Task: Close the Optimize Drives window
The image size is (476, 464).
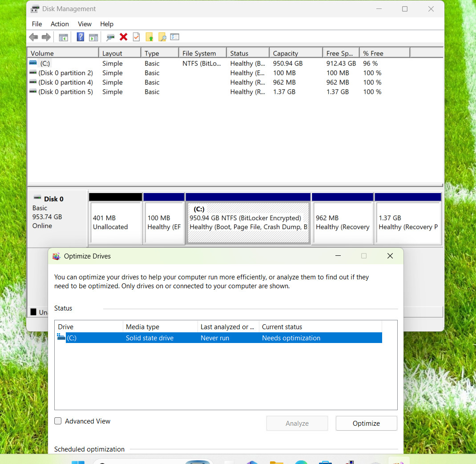Action: [390, 256]
